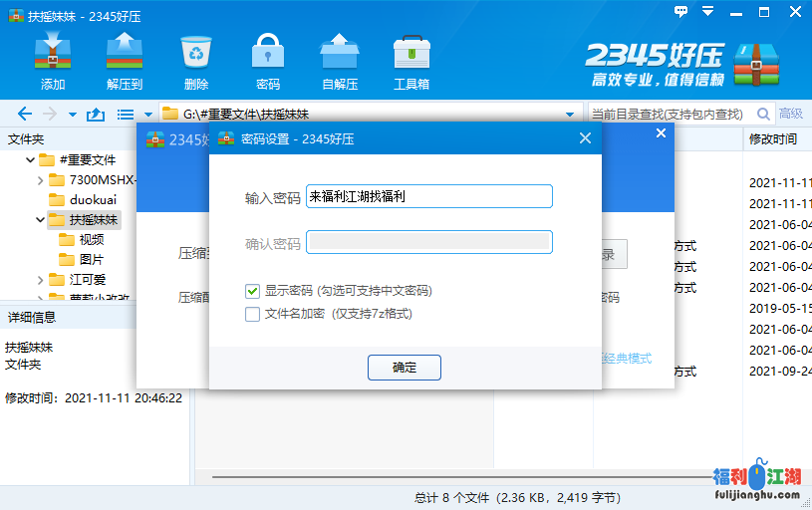Click the 解压到 (Extract to) icon

click(x=125, y=60)
